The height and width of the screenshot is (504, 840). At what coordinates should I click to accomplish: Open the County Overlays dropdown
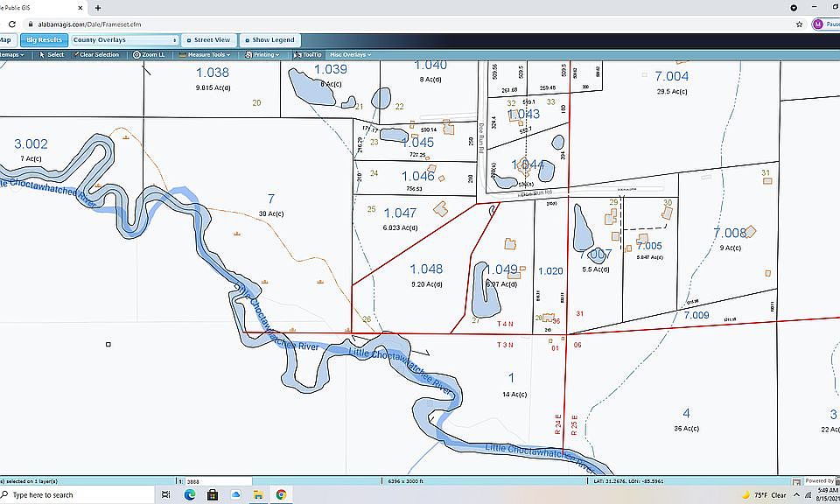125,40
